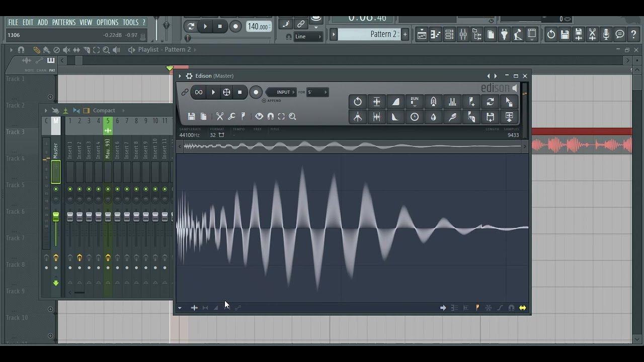Open the help question mark icon
Image resolution: width=644 pixels, height=362 pixels.
click(633, 34)
